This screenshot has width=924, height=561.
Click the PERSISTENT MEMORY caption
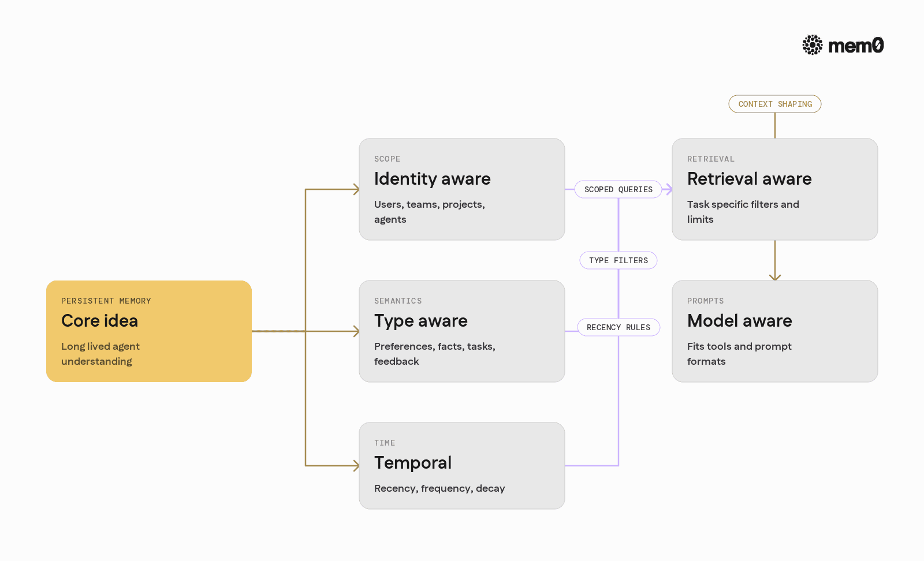point(106,301)
